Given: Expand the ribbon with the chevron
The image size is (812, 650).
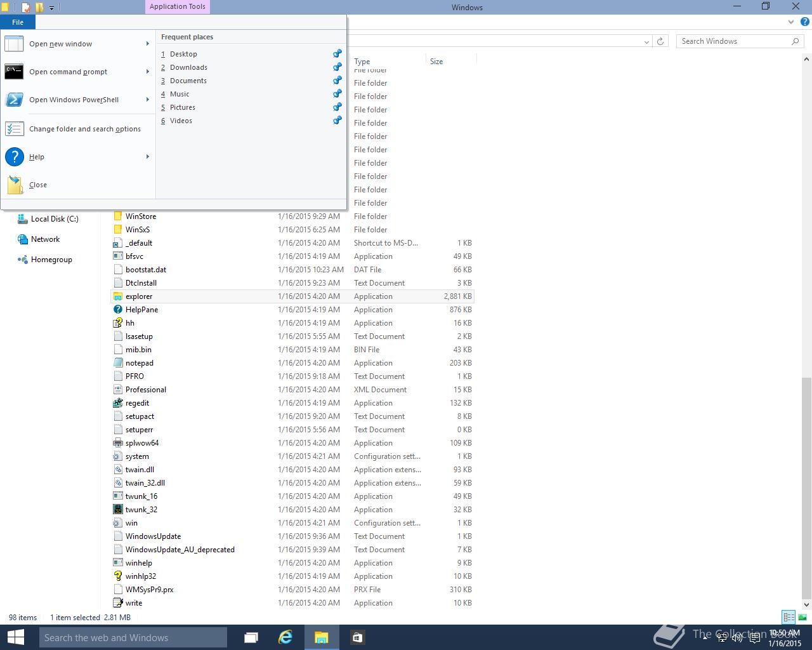Looking at the screenshot, I should [790, 22].
